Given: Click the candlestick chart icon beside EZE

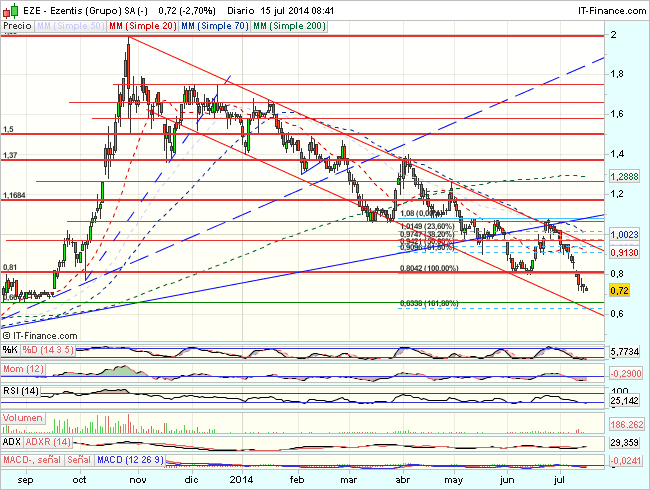Looking at the screenshot, I should (x=10, y=8).
